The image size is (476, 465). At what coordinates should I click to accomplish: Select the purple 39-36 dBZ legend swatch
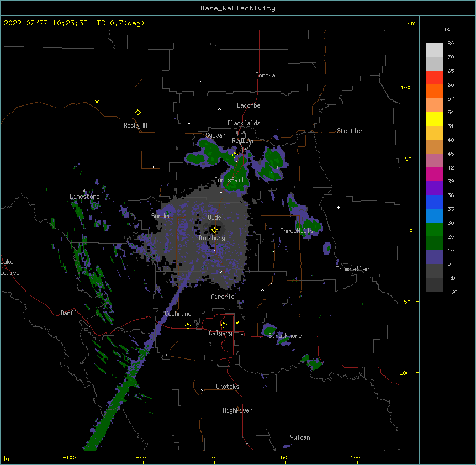[434, 188]
